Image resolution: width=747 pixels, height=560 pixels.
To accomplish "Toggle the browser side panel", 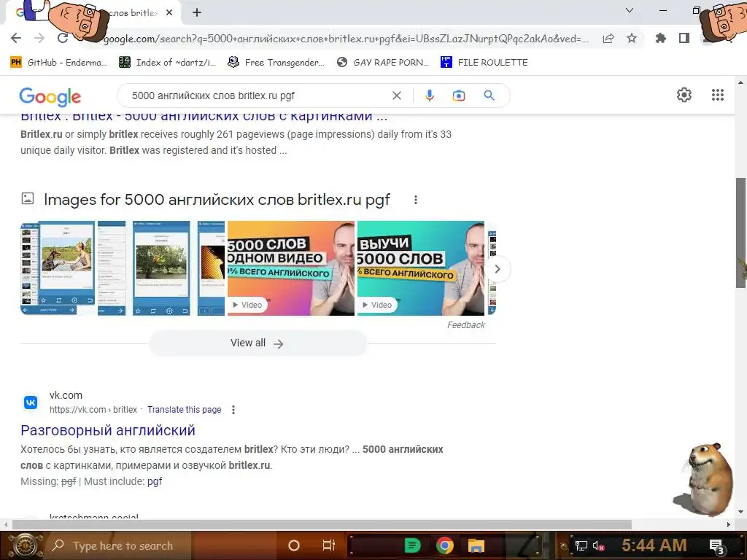I will point(684,38).
